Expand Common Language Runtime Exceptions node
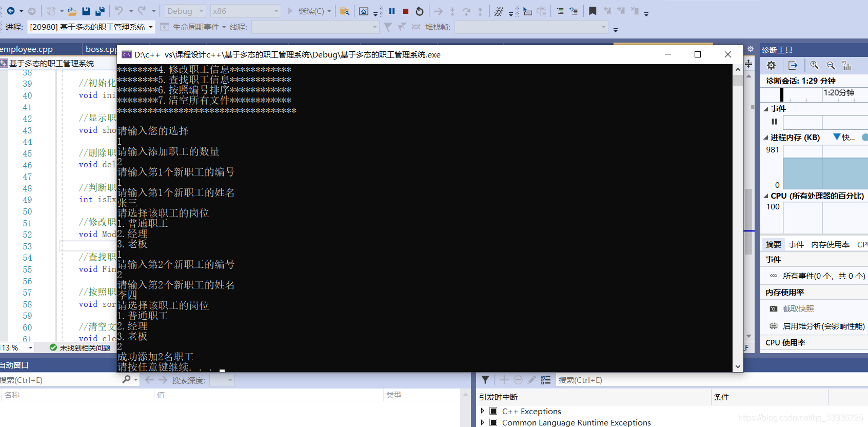 click(483, 422)
